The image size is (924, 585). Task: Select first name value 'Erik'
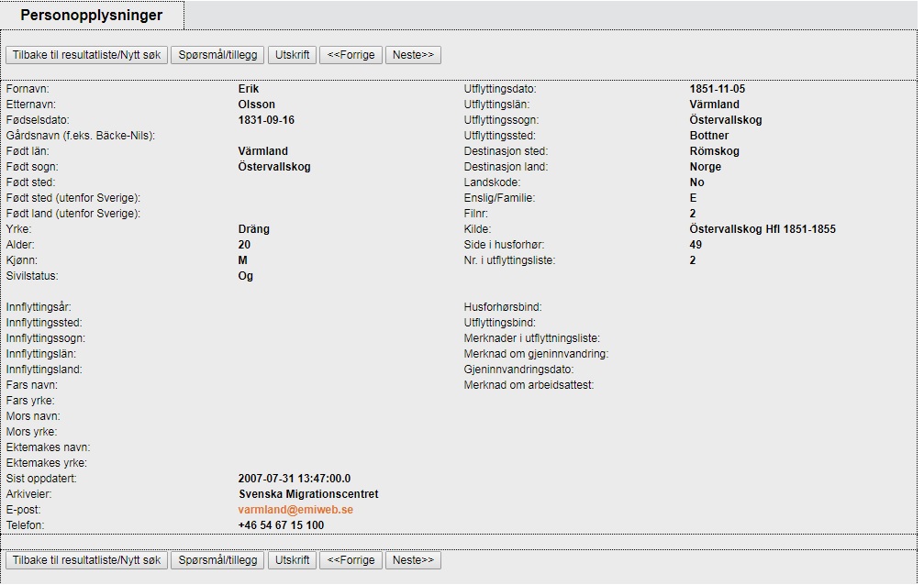pos(248,89)
